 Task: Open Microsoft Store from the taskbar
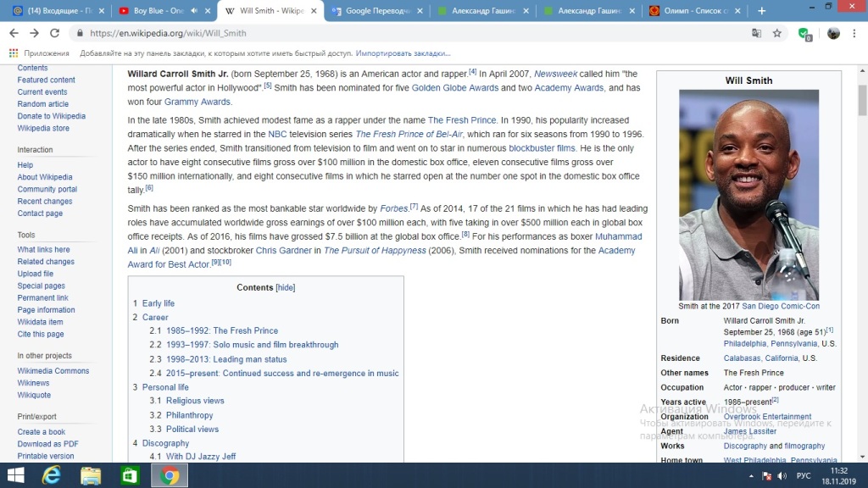click(130, 475)
